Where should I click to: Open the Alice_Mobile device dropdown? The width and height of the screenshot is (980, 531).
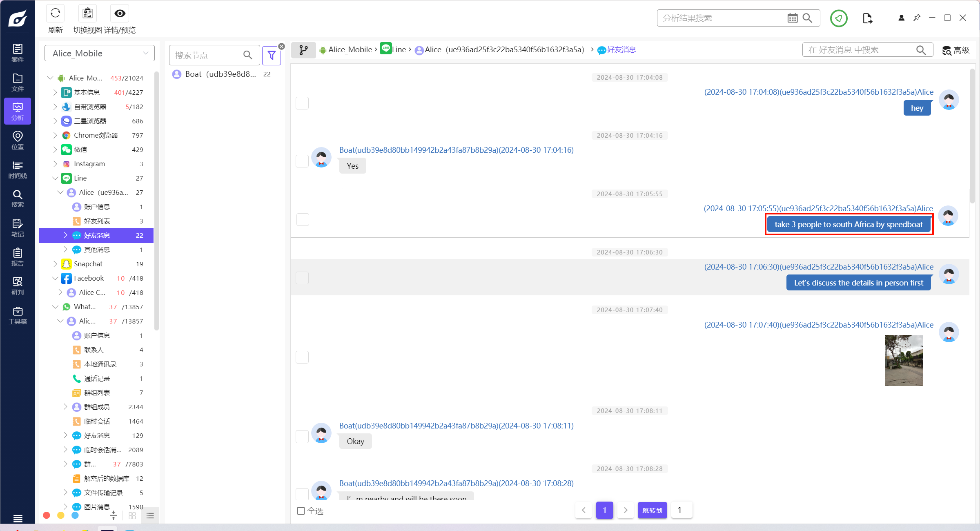[x=100, y=54]
